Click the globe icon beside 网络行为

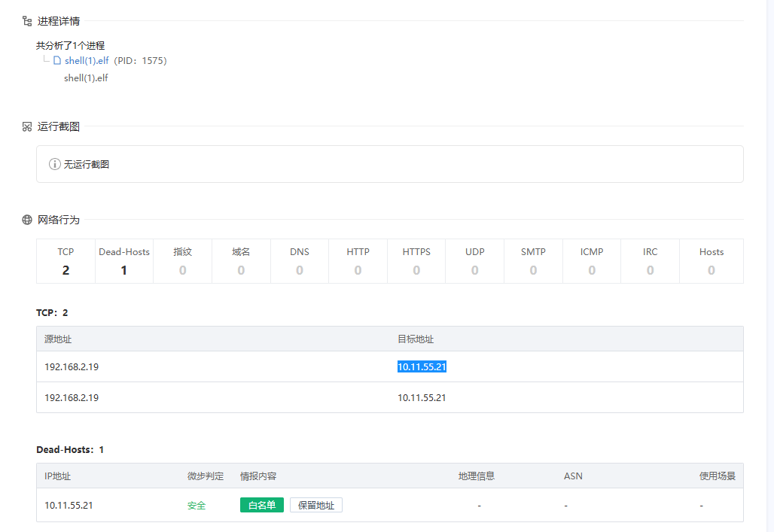point(27,220)
